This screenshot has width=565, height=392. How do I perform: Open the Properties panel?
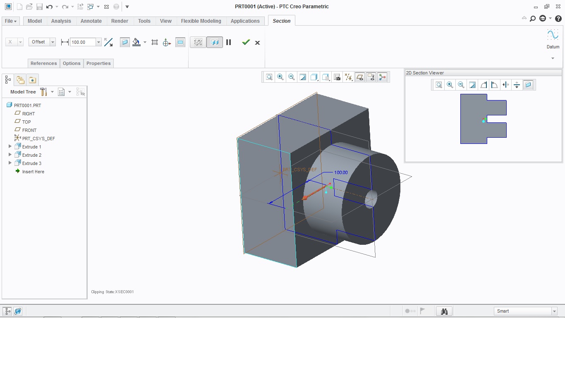(98, 63)
